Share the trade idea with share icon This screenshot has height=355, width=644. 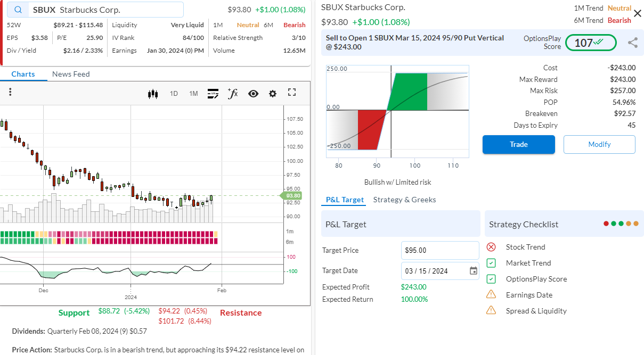coord(633,43)
